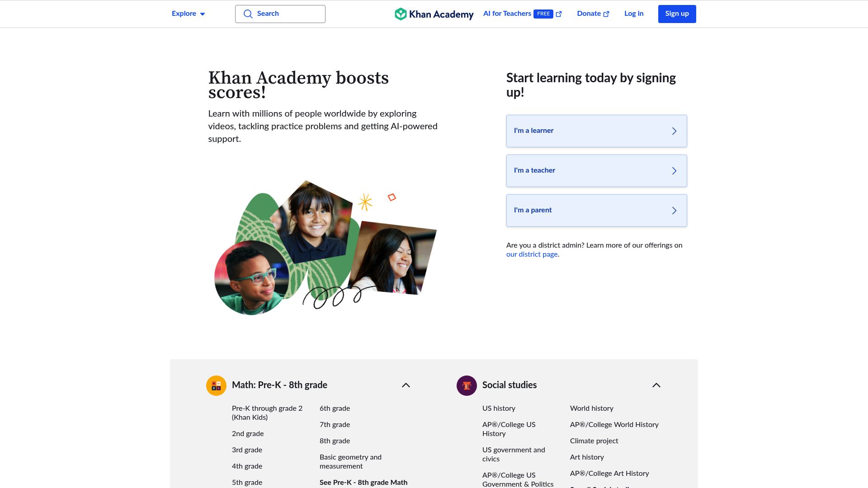Click the magnifying glass search icon
The width and height of the screenshot is (868, 488).
click(x=248, y=14)
